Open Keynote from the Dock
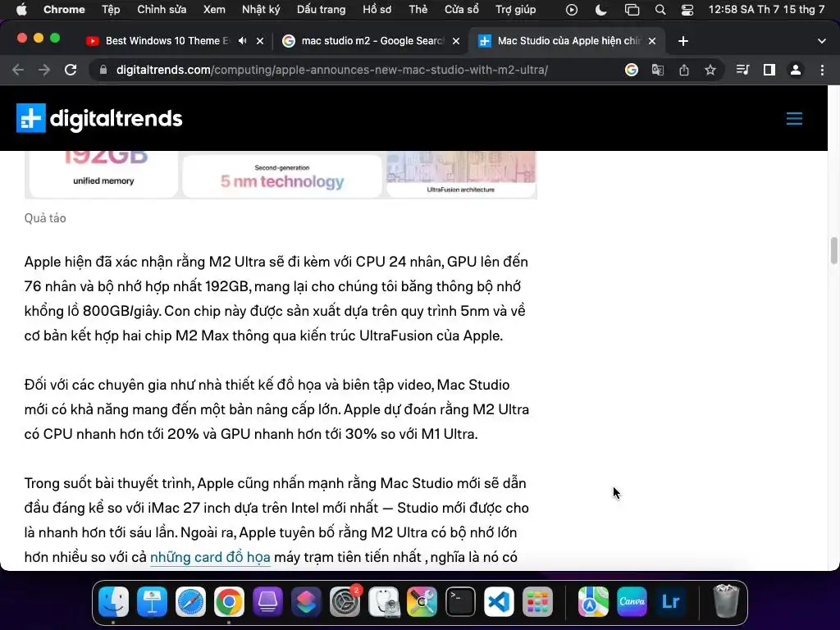The image size is (840, 630). (152, 602)
